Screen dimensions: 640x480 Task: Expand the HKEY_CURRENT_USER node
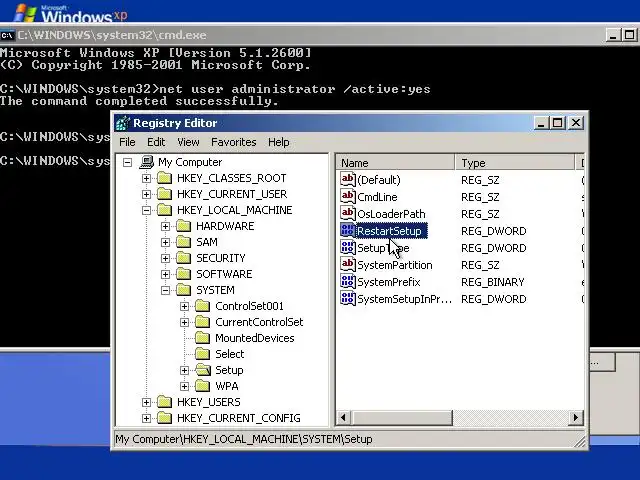[146, 194]
